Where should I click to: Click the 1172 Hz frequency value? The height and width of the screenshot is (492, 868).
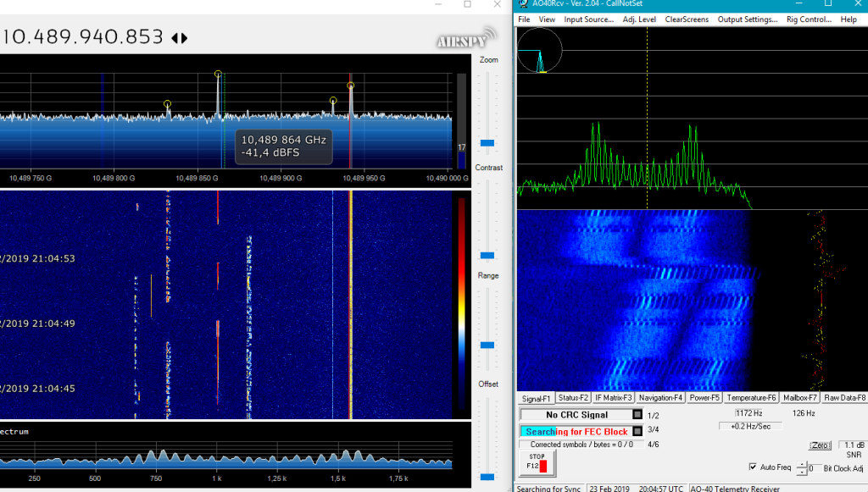[748, 413]
